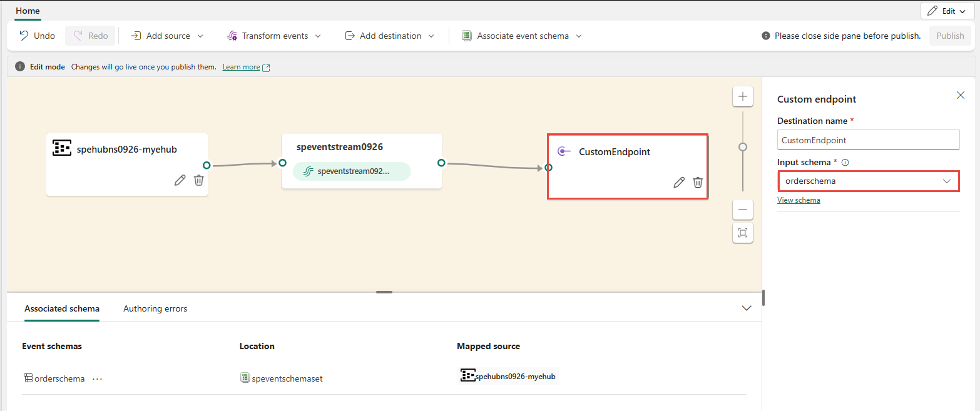This screenshot has height=411, width=980.
Task: Show info tooltip beside Input schema
Action: (845, 163)
